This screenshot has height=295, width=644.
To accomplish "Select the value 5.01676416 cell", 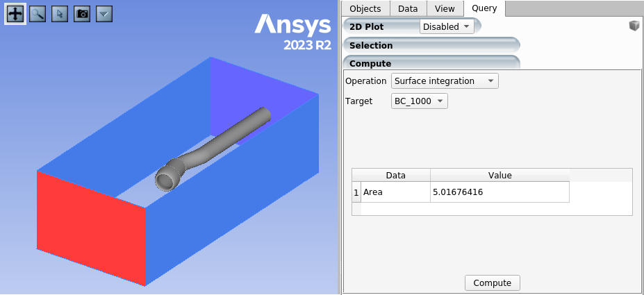I will (x=499, y=192).
